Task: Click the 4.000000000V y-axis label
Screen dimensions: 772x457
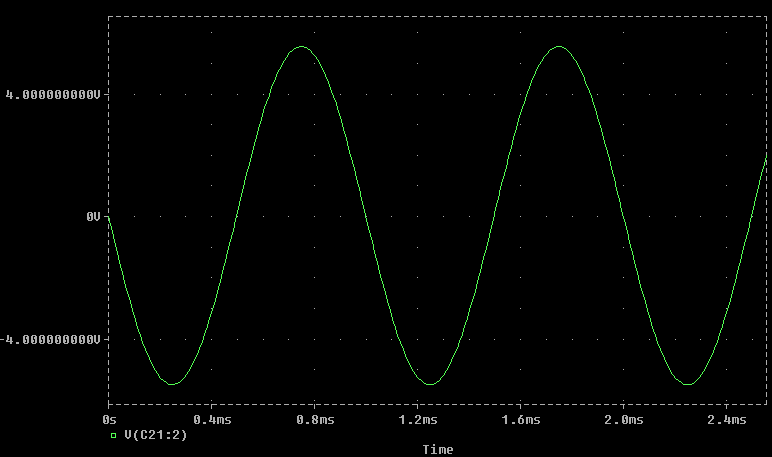Action: click(53, 95)
